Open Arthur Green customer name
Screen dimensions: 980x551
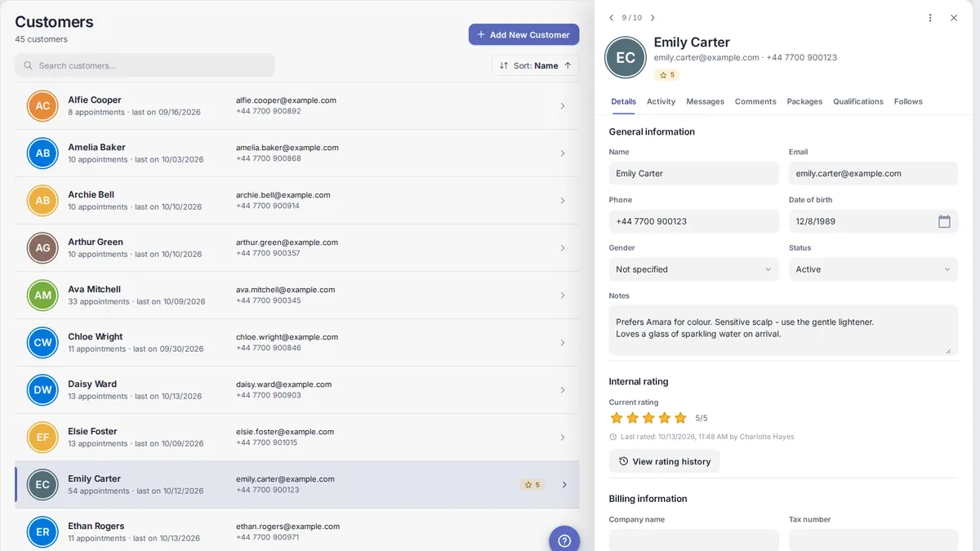(96, 242)
